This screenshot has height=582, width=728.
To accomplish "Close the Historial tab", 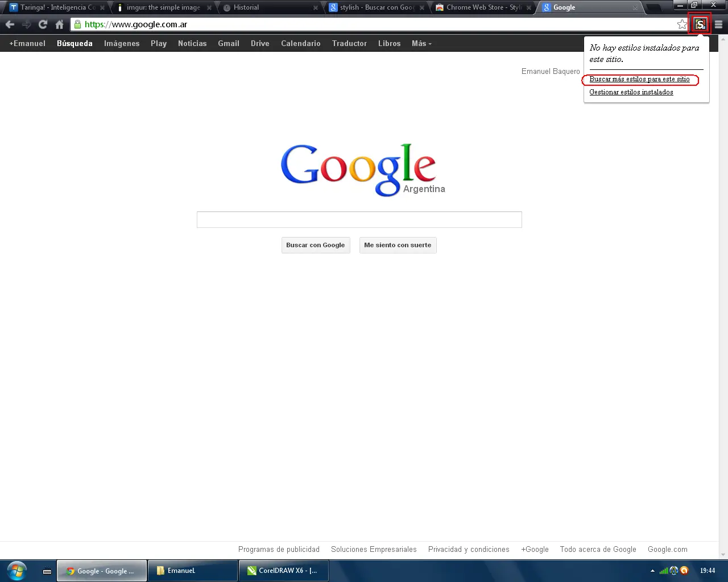I will coord(316,8).
